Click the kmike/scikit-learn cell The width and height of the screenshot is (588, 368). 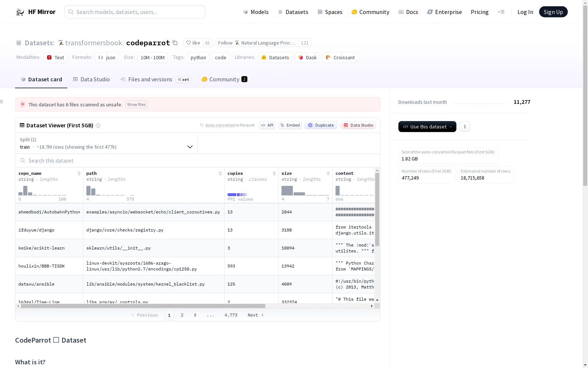click(49, 248)
